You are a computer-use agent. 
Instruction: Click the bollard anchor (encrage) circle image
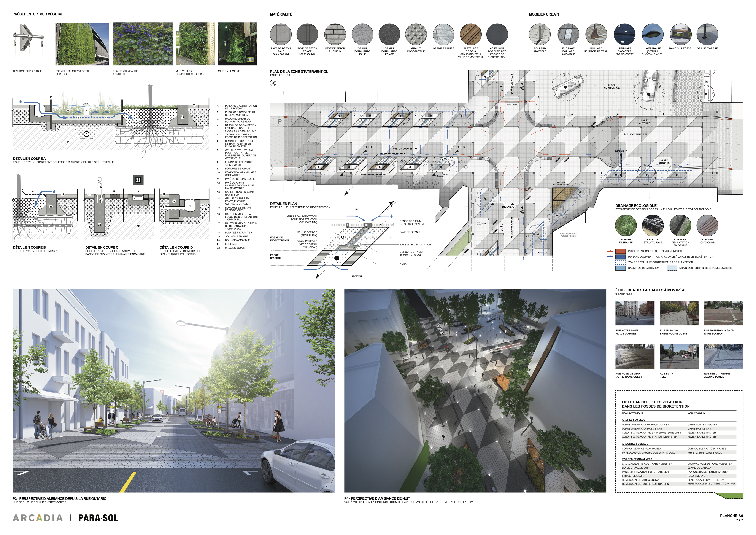(568, 34)
